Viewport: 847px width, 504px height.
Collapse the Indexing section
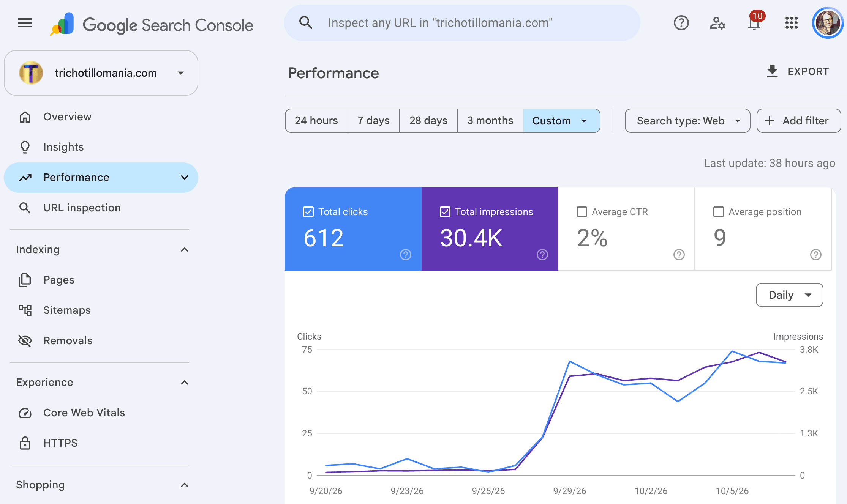pos(185,249)
